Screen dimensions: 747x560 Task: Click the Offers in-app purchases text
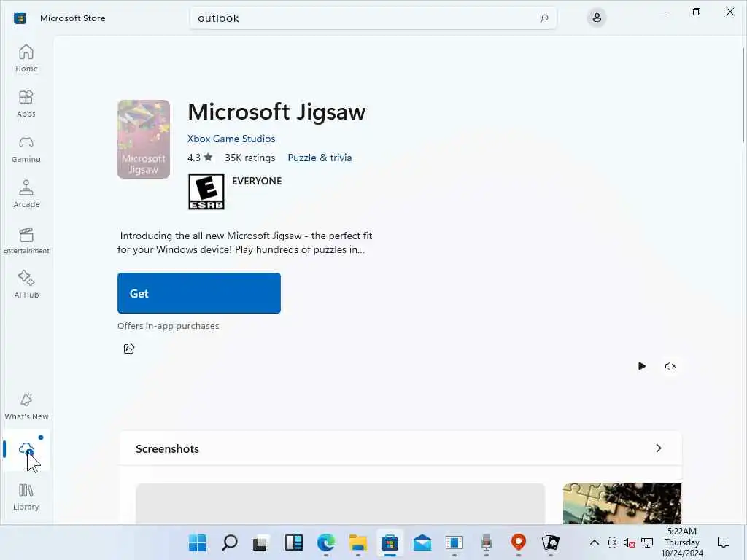tap(169, 326)
